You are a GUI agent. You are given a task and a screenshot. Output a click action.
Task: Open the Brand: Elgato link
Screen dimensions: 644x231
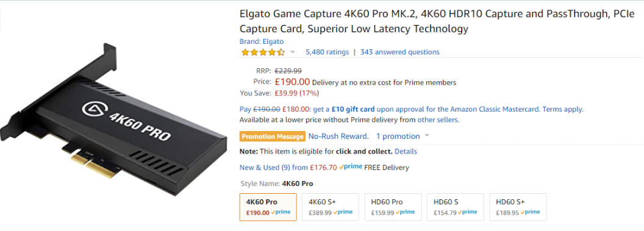[262, 41]
